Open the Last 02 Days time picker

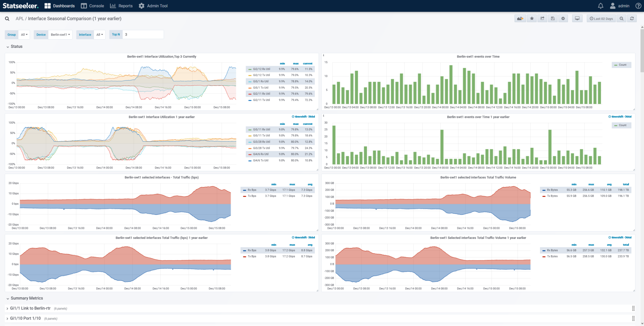click(601, 19)
